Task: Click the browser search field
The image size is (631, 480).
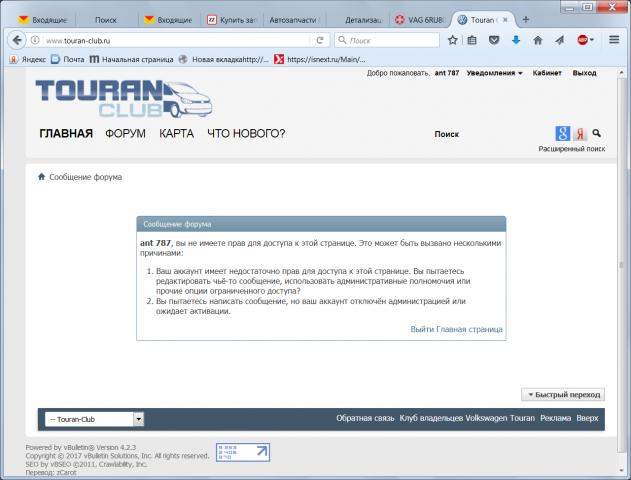Action: [387, 40]
